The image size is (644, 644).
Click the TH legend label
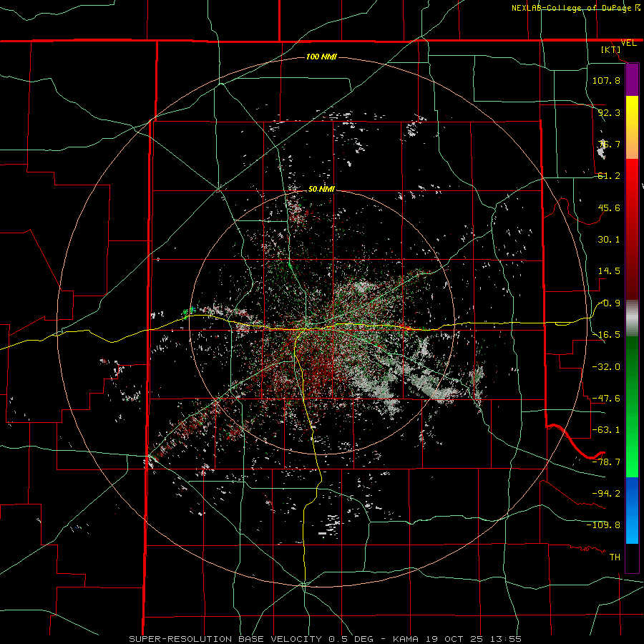pos(615,557)
